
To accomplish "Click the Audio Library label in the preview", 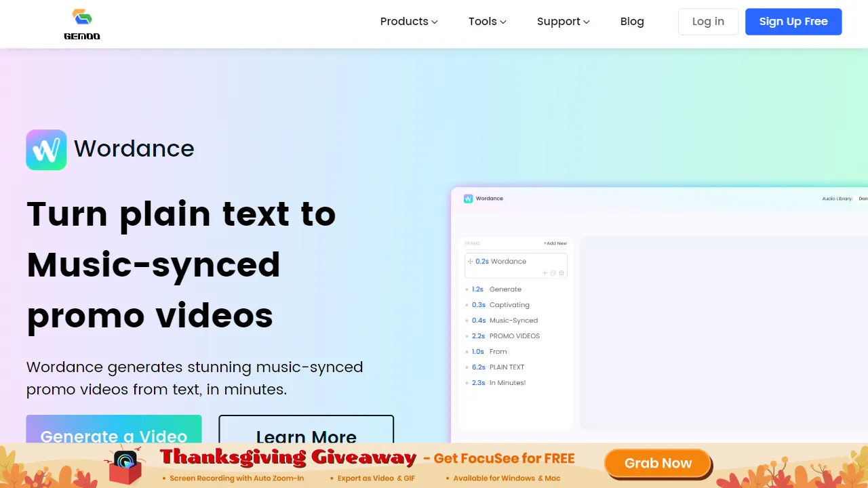I will click(x=837, y=199).
